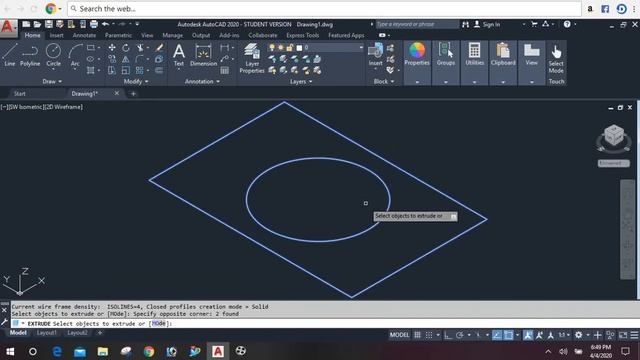This screenshot has width=640, height=360.
Task: Toggle object snap tracking
Action: 497,335
